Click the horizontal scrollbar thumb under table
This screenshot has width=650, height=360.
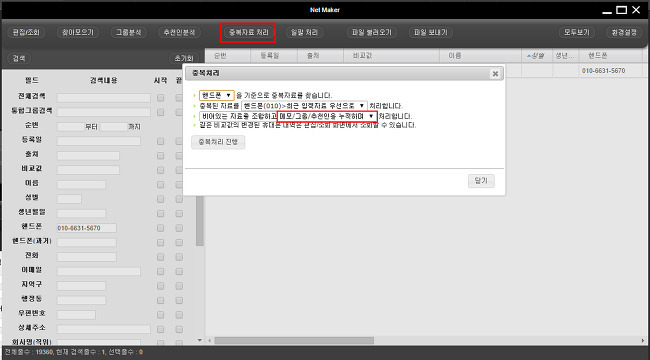[x=294, y=341]
